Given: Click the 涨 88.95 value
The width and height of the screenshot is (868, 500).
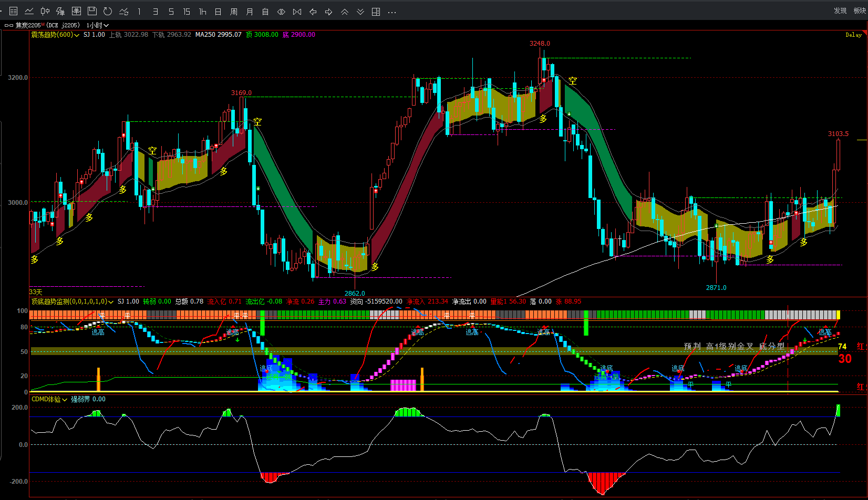Looking at the screenshot, I should (x=569, y=301).
